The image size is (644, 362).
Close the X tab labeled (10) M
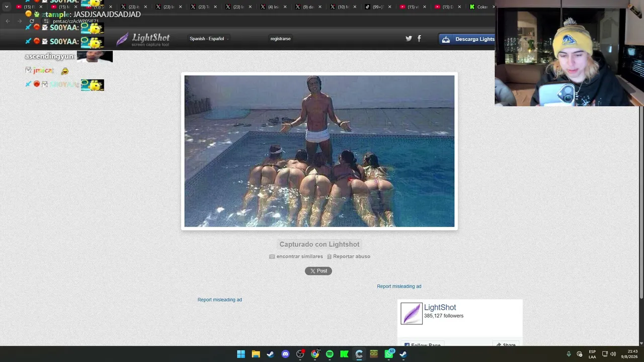(355, 7)
